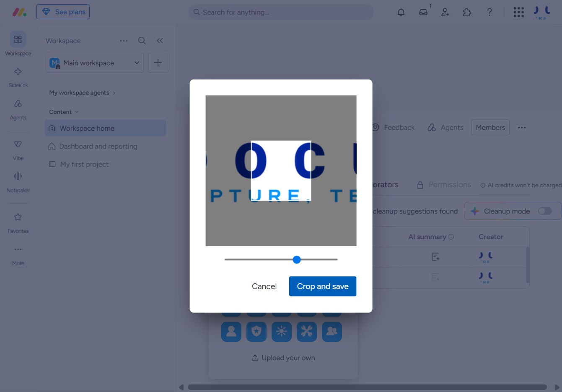Open Workspace home
Screen dimensions: 562x392
click(x=105, y=128)
